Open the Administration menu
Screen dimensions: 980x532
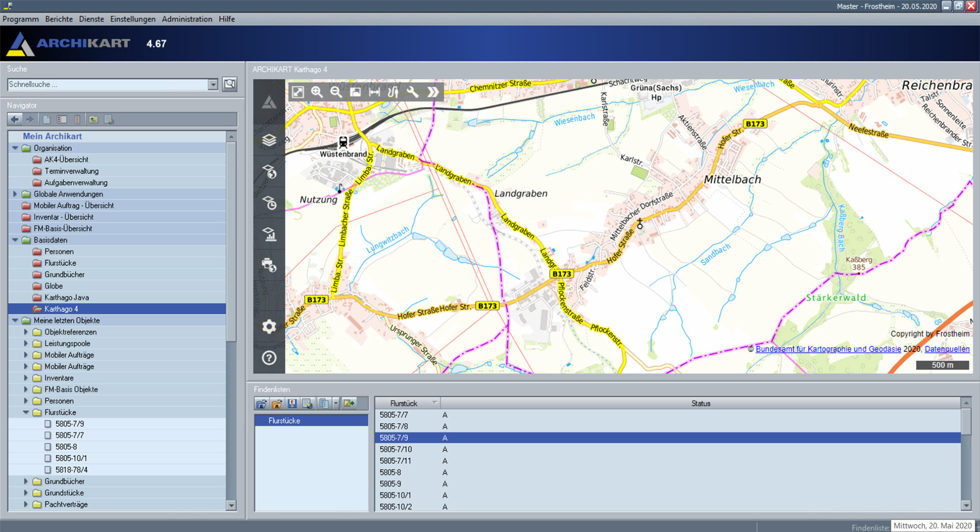(x=187, y=19)
